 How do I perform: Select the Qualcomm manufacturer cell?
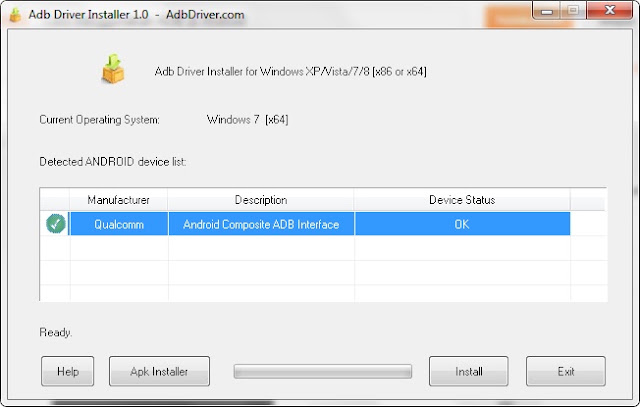(x=119, y=224)
